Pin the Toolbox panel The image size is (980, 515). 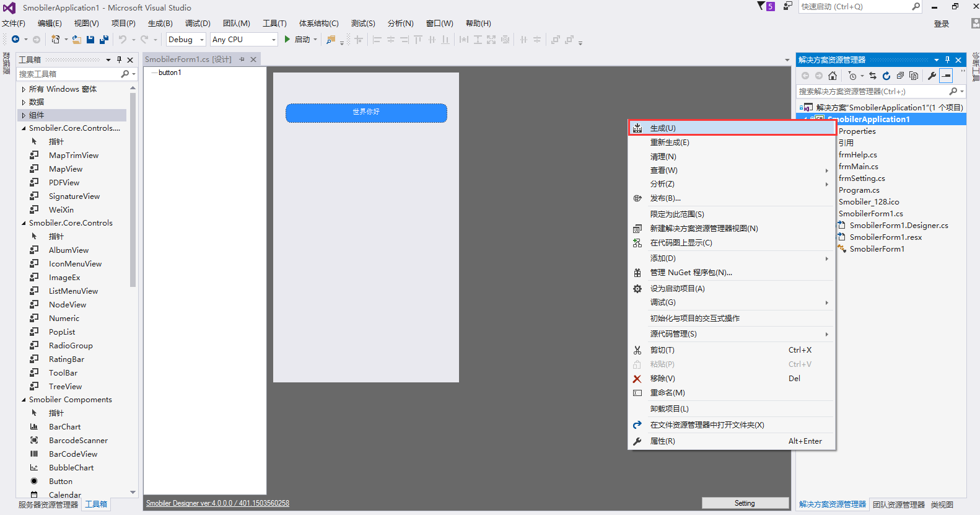tap(119, 60)
